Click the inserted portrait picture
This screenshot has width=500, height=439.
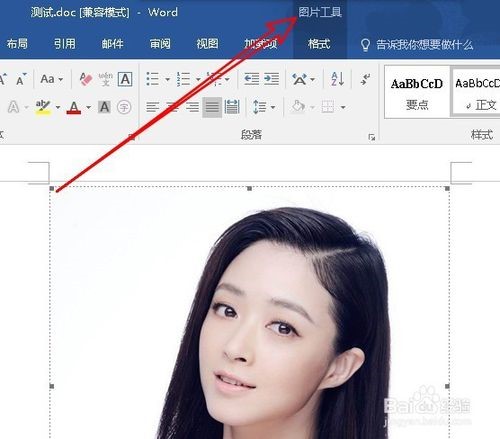250,313
